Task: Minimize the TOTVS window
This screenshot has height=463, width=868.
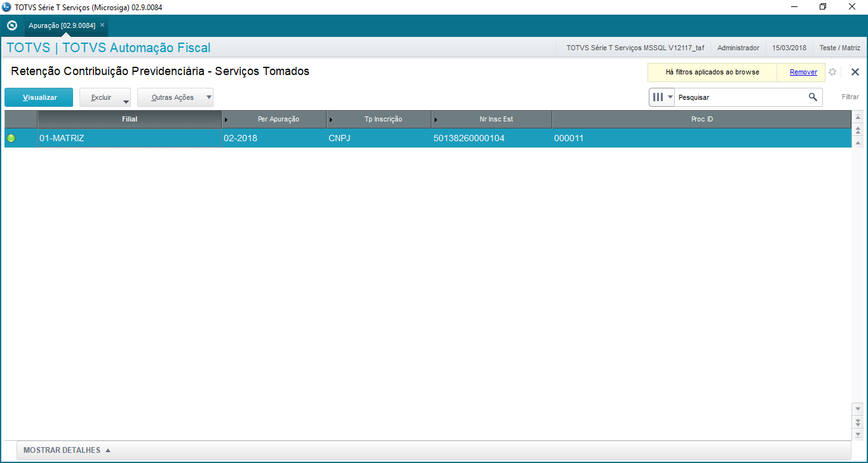Action: [795, 7]
